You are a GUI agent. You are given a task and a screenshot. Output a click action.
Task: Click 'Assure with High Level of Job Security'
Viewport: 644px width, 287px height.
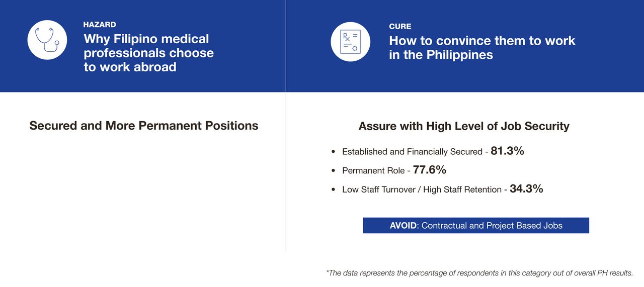coord(463,126)
